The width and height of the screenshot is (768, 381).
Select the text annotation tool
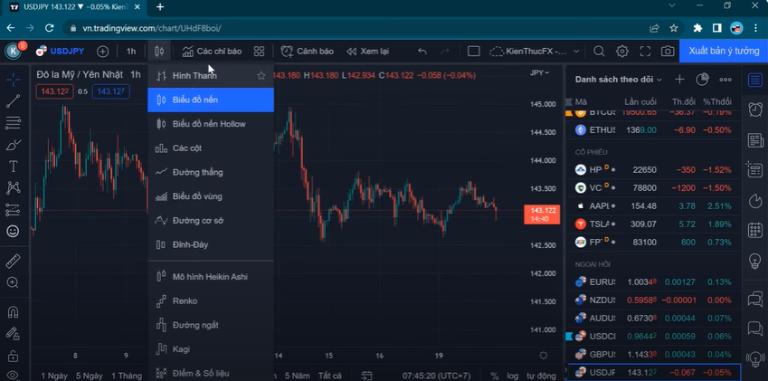point(13,167)
